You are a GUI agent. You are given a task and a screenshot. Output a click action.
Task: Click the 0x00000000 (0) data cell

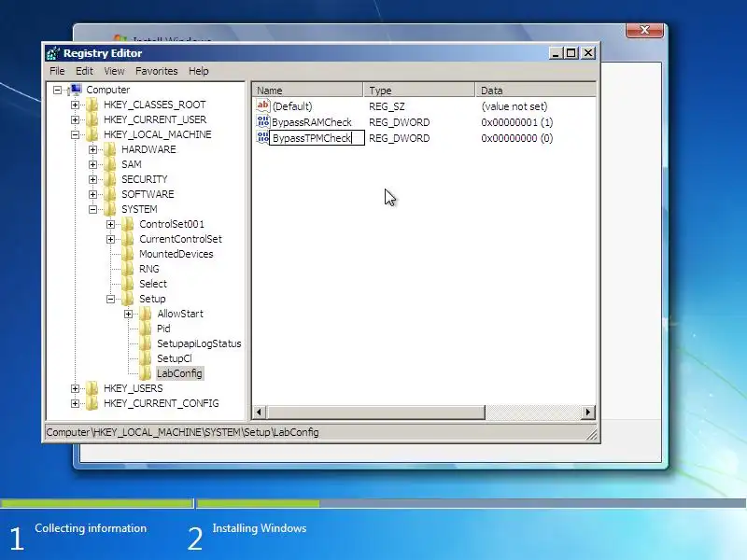(517, 138)
